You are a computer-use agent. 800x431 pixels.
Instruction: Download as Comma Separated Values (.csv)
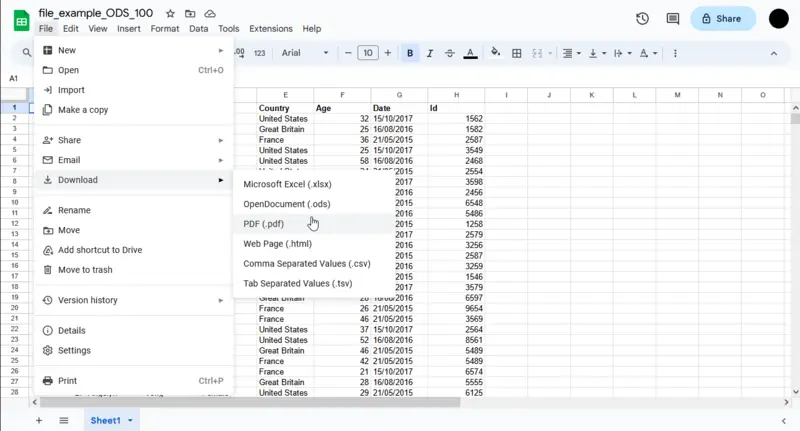tap(313, 263)
